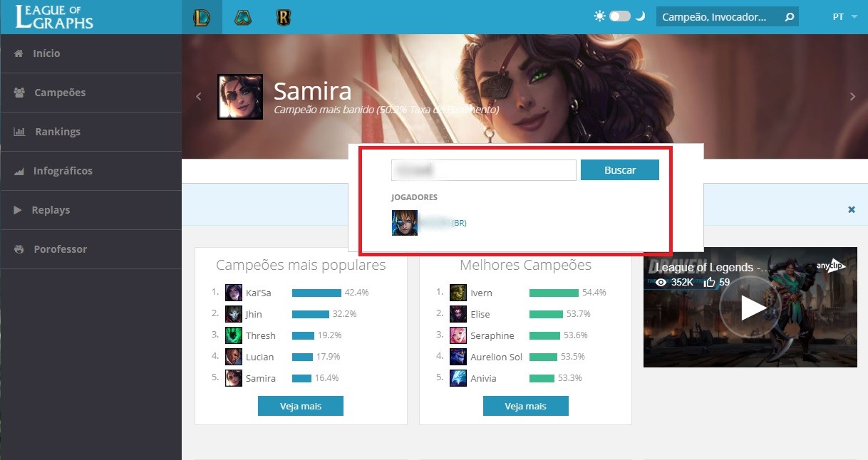Click the sun icon for light theme
This screenshot has height=460, width=868.
[x=599, y=16]
